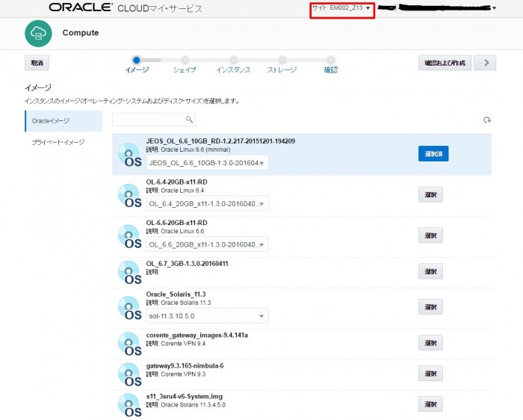
Task: Click OS disc icon for corente_gateway_images-9.4.141a
Action: pyautogui.click(x=130, y=345)
